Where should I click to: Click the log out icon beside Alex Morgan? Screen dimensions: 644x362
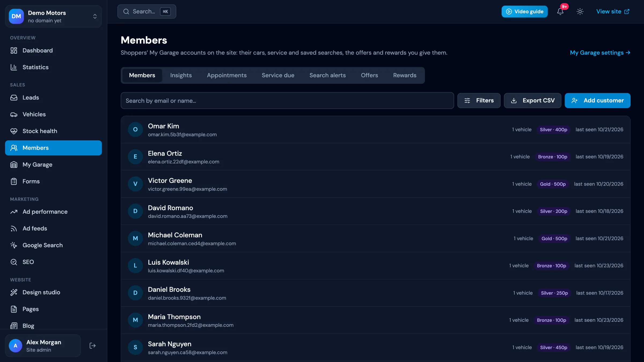click(x=93, y=346)
